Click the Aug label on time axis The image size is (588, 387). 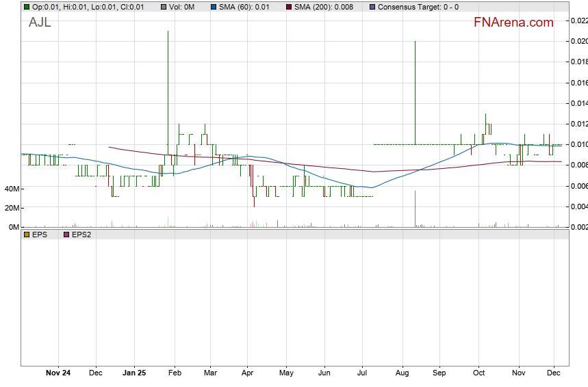[x=402, y=373]
